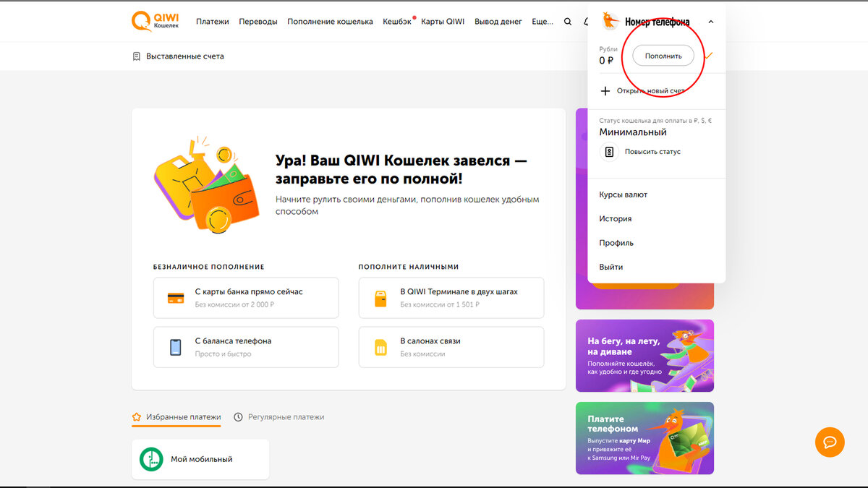
Task: Choose В салонах связи option
Action: (451, 347)
